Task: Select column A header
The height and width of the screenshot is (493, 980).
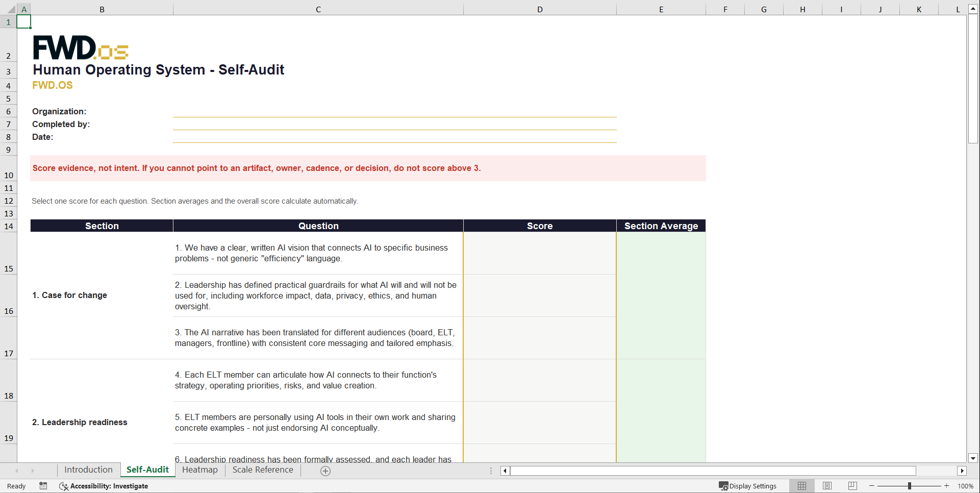Action: tap(24, 9)
